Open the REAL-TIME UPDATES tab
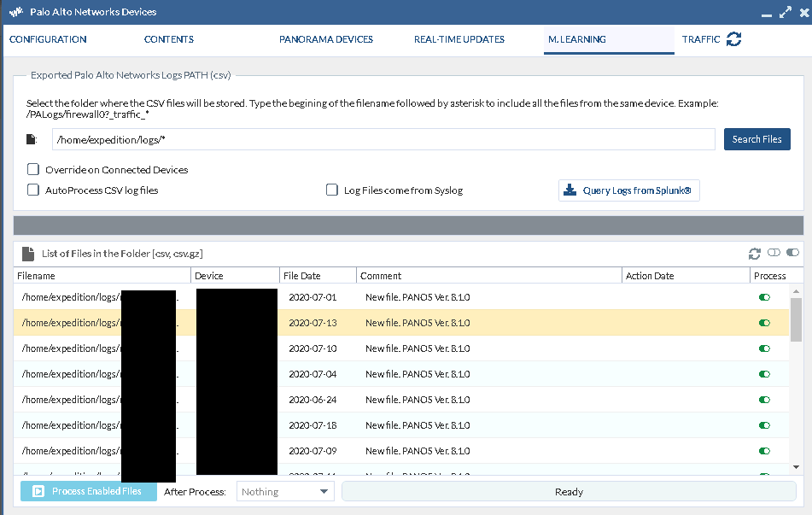The width and height of the screenshot is (812, 515). point(459,39)
